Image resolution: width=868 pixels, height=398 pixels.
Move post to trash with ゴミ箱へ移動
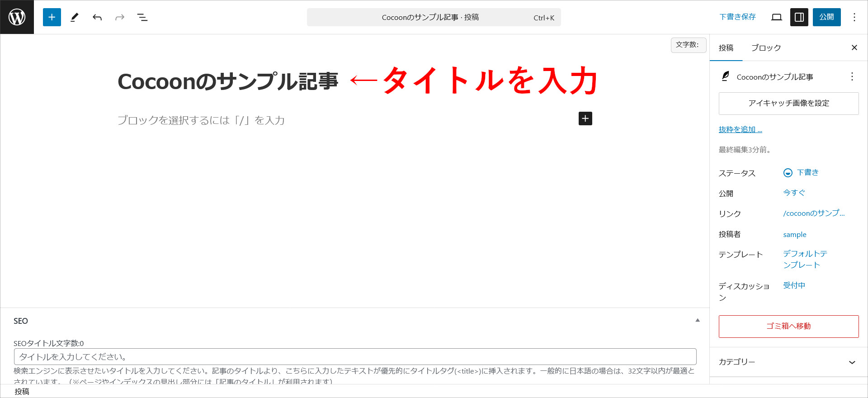[789, 327]
